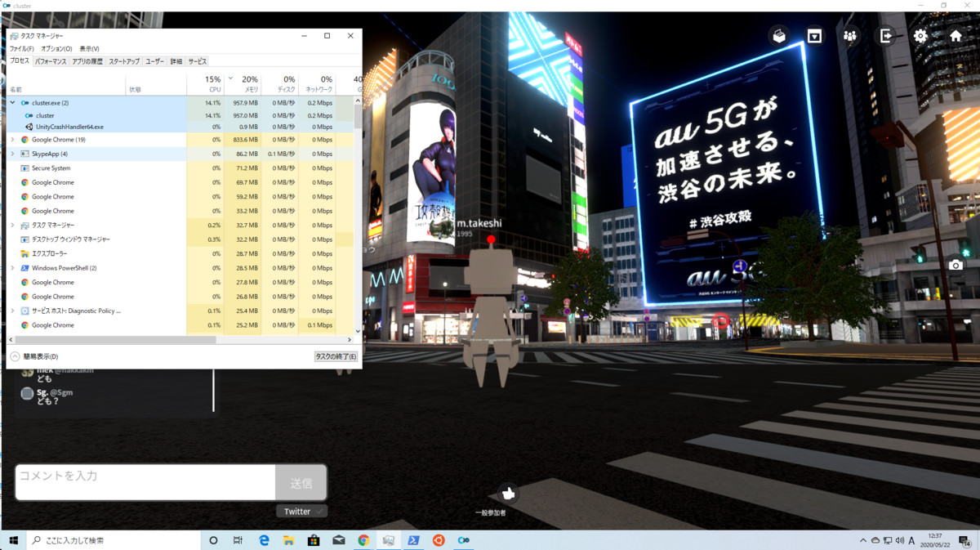
Task: Show the participants list icon
Action: (x=850, y=35)
